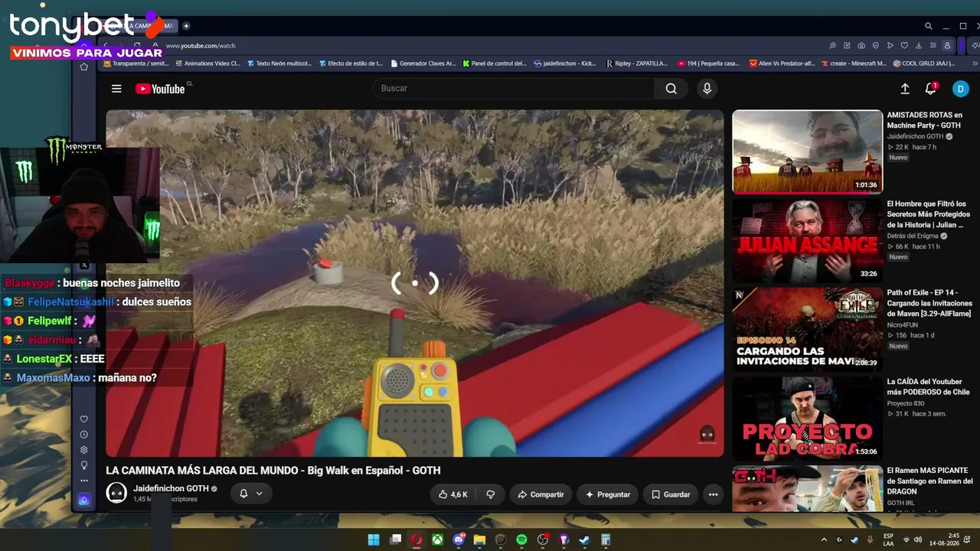The image size is (980, 551).
Task: Open browser easy setup sliders icon
Action: [933, 46]
